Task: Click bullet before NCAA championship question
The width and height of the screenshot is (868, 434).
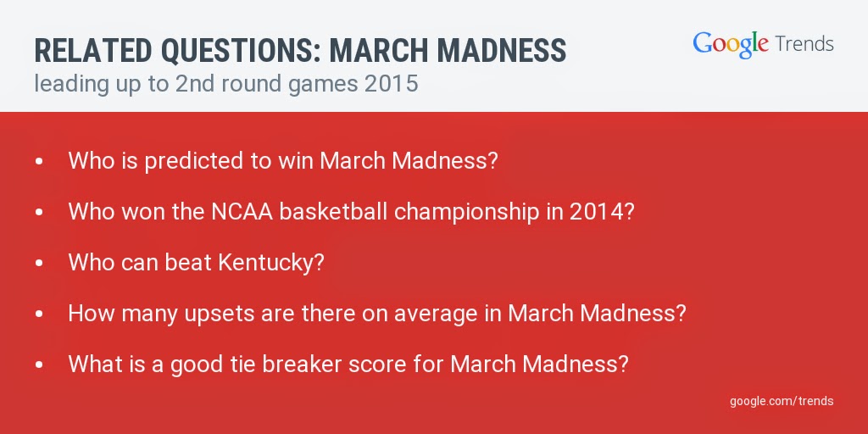Action: click(x=40, y=212)
